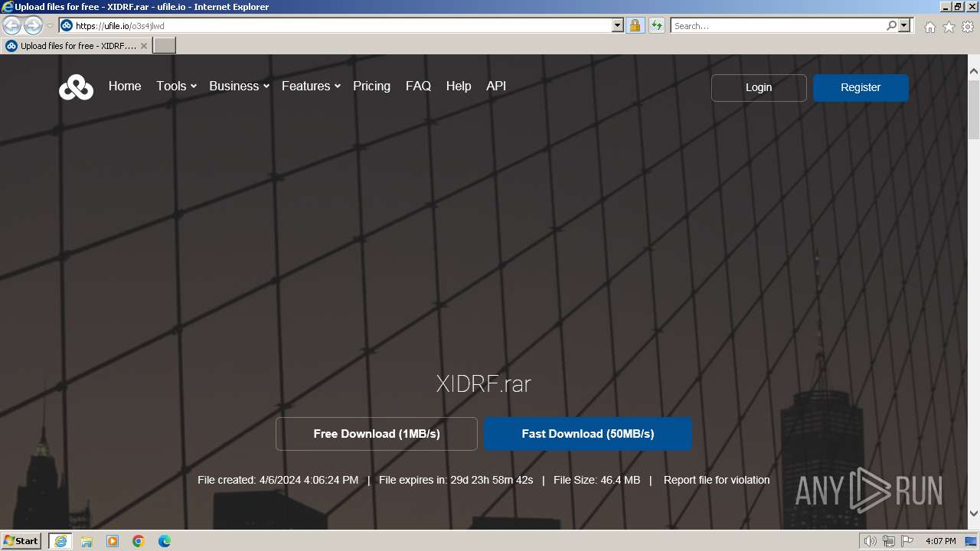Expand the Features dropdown menu
980x551 pixels.
(x=311, y=86)
